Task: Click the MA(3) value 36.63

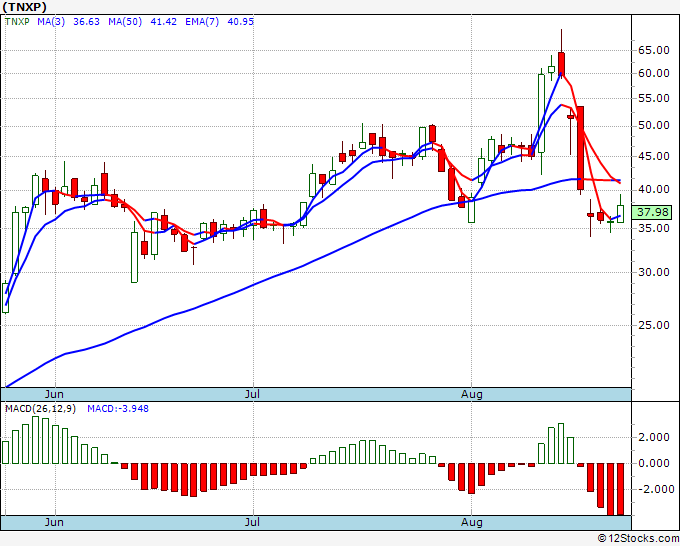Action: [x=86, y=22]
